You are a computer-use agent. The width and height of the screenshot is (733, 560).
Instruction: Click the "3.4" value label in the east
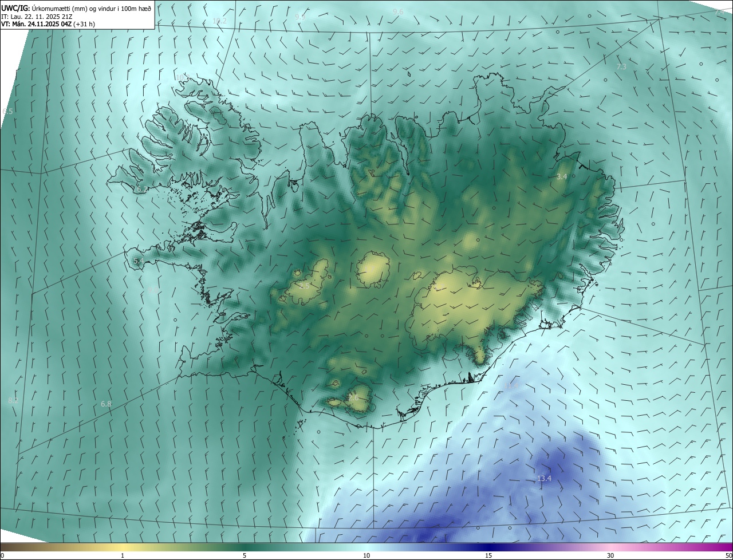[562, 176]
